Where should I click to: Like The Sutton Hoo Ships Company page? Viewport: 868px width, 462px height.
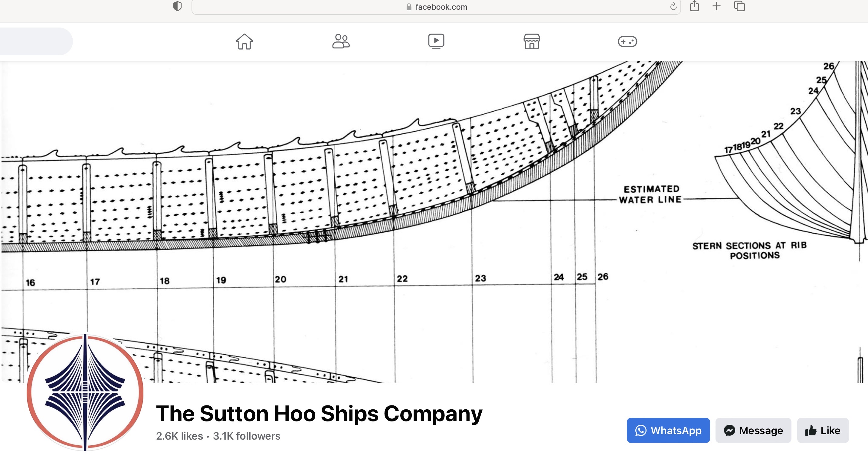click(x=823, y=430)
